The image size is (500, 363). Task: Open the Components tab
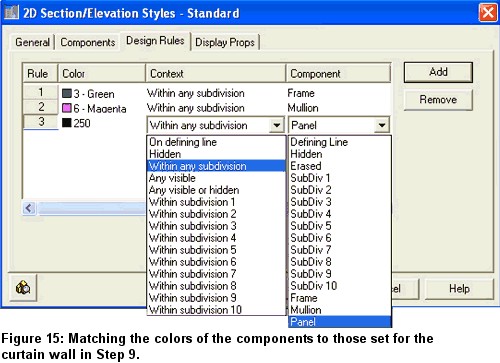tap(88, 42)
